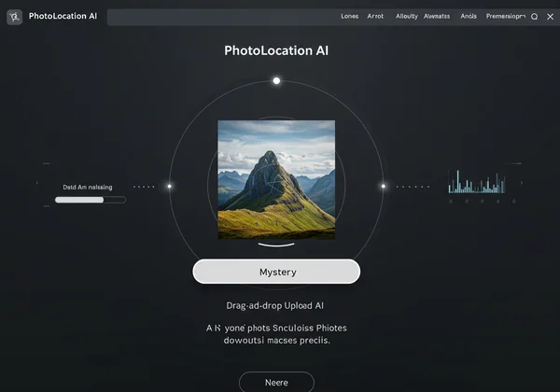This screenshot has width=560, height=392.
Task: Open the Ancls menu item
Action: point(469,16)
